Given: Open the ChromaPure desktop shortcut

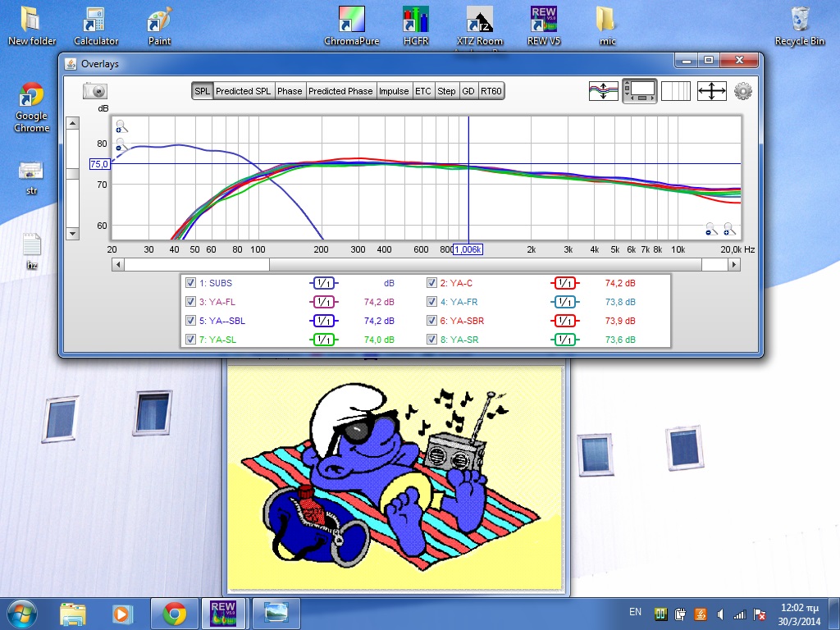Looking at the screenshot, I should 351,26.
